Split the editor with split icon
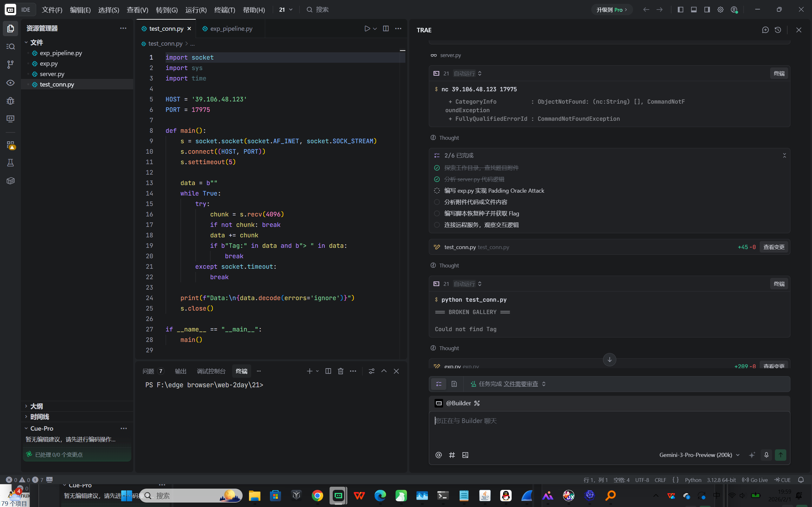 tap(386, 29)
